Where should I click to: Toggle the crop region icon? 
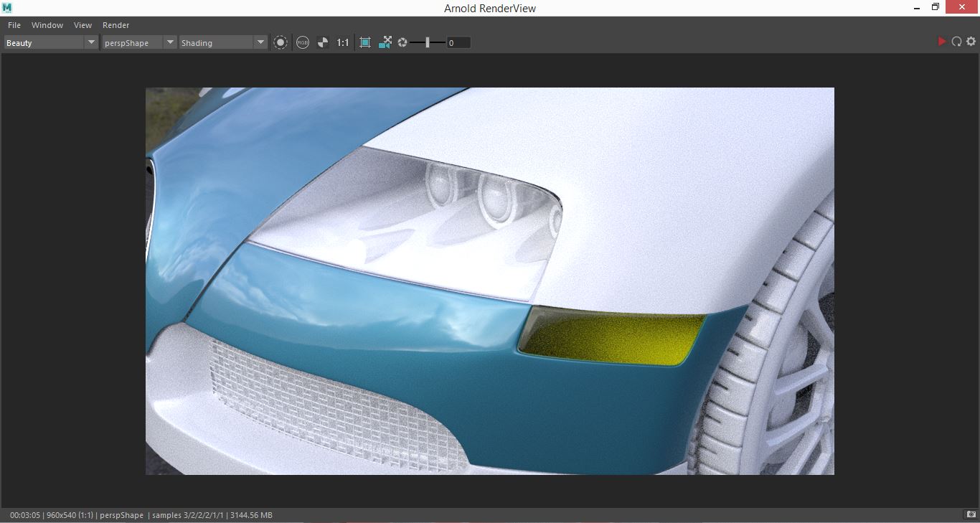pyautogui.click(x=365, y=43)
